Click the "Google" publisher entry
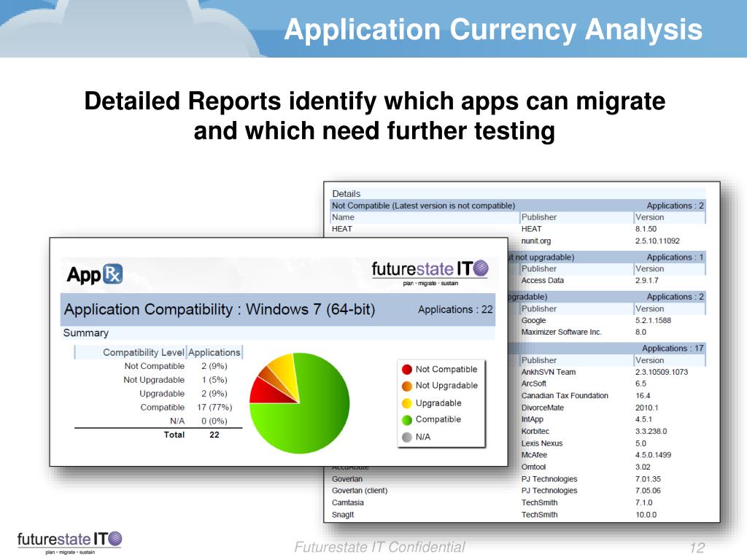The image size is (747, 560). 533,321
